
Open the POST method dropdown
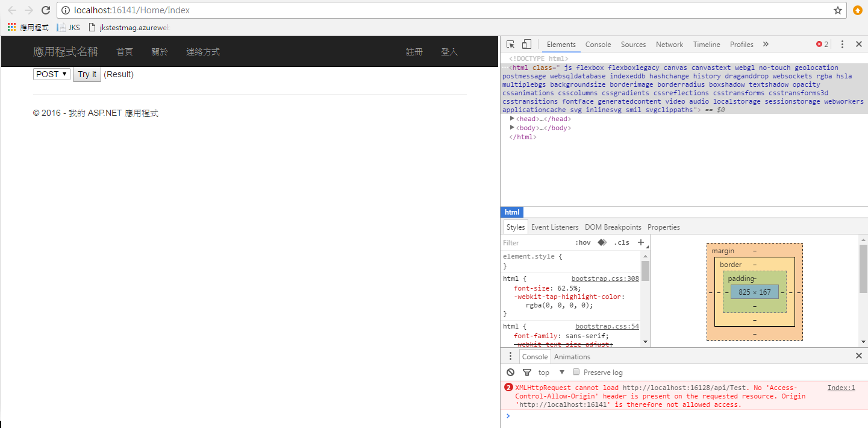pyautogui.click(x=52, y=74)
